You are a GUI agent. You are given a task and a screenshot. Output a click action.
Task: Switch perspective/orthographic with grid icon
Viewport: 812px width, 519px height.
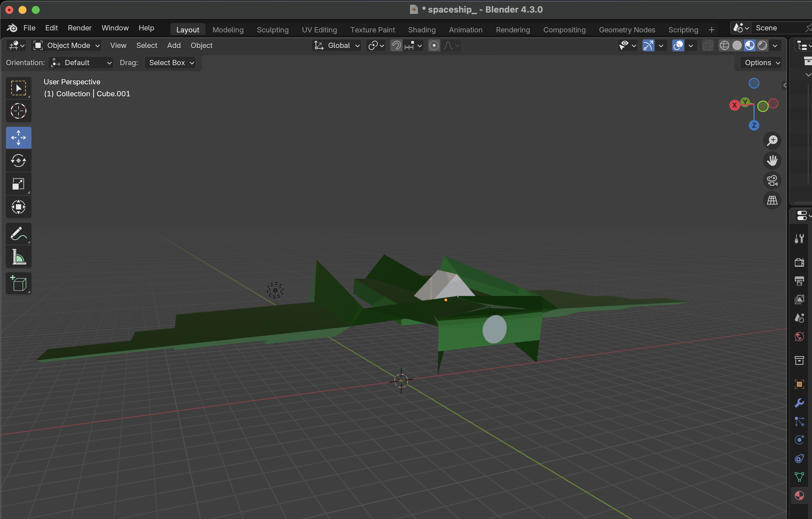click(x=772, y=200)
